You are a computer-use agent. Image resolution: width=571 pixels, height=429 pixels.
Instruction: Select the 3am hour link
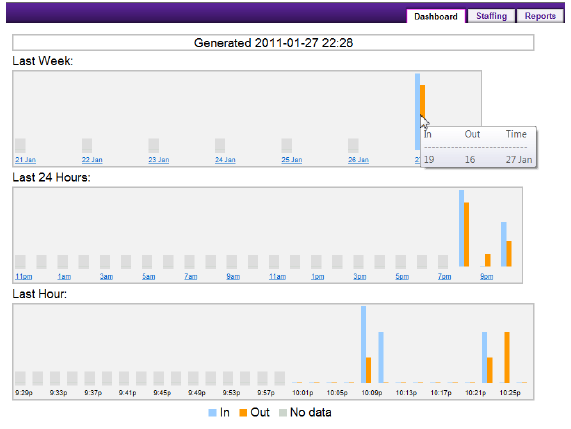(106, 276)
